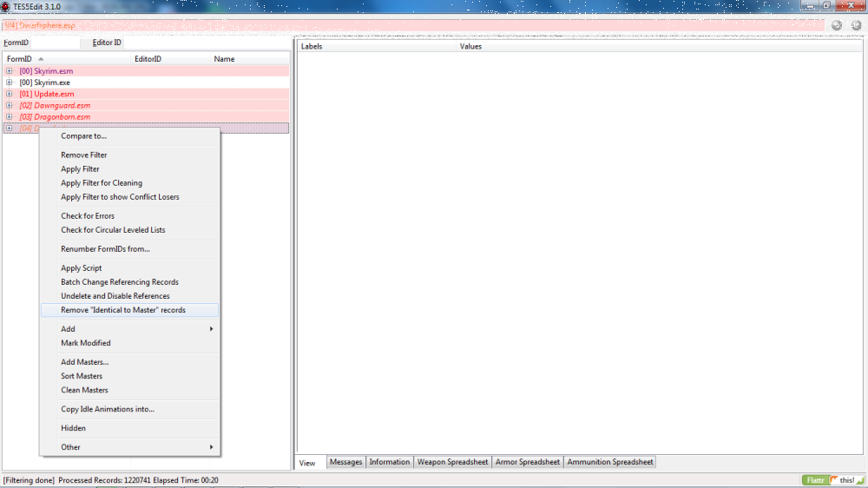868x488 pixels.
Task: Choose Apply Filter to show Conflict Losers
Action: coord(129,196)
